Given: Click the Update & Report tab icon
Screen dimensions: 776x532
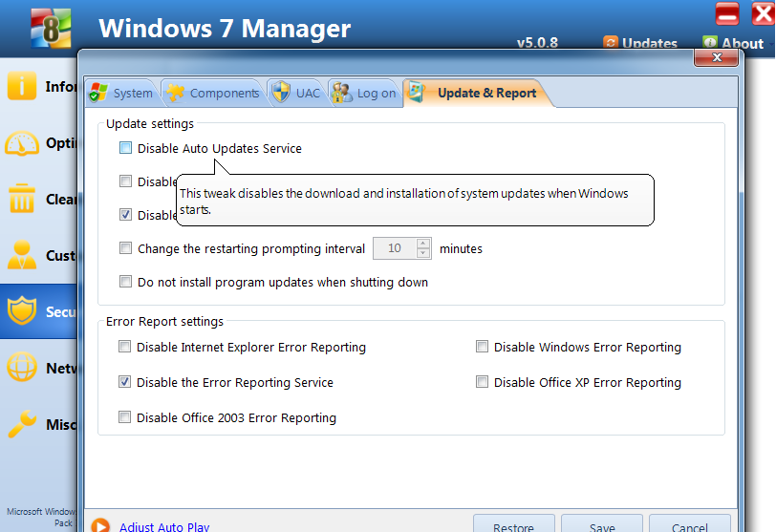Looking at the screenshot, I should click(417, 92).
